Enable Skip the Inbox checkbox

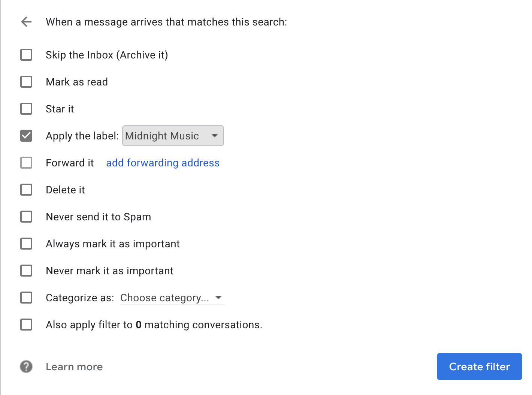pyautogui.click(x=26, y=55)
